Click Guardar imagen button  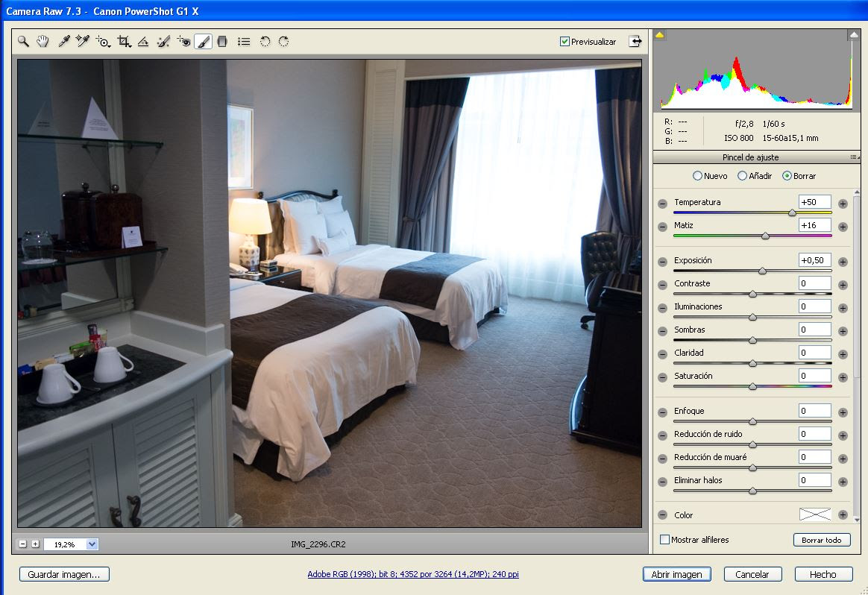pyautogui.click(x=64, y=575)
